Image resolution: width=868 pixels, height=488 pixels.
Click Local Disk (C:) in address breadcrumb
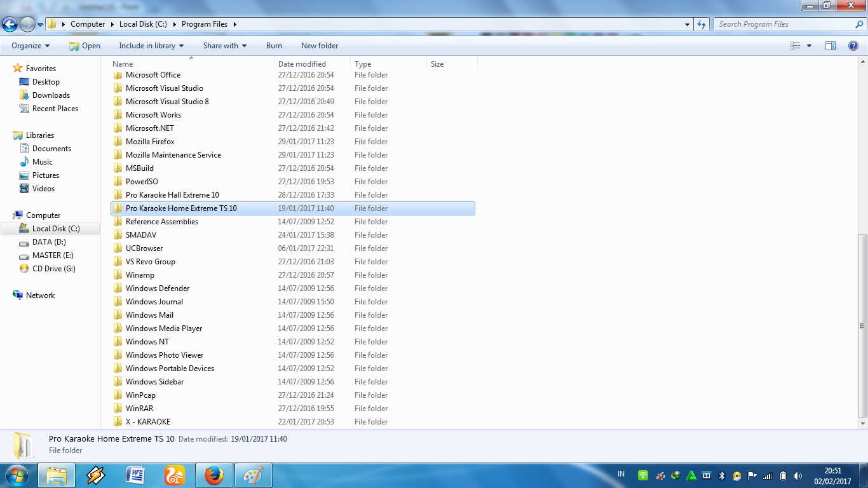[x=143, y=24]
